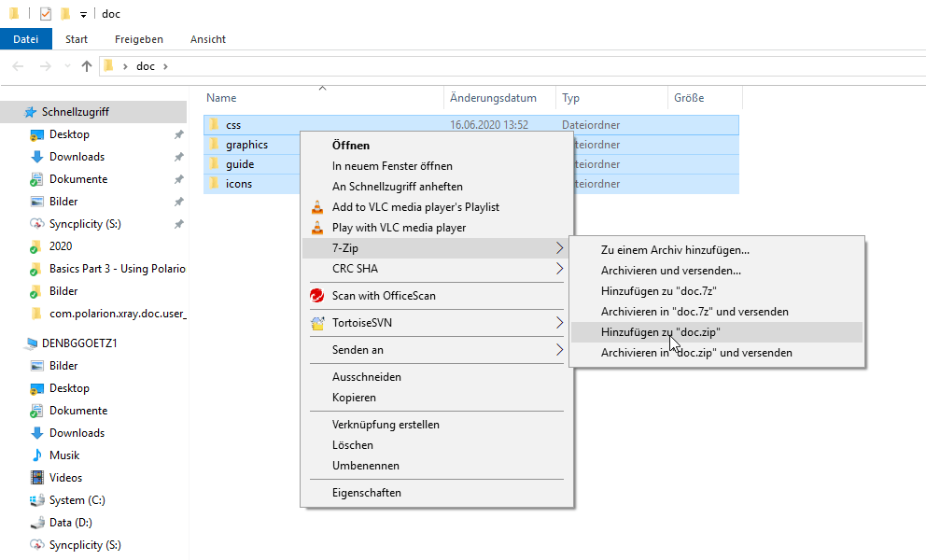Click the doc breadcrumb in address bar

[146, 66]
